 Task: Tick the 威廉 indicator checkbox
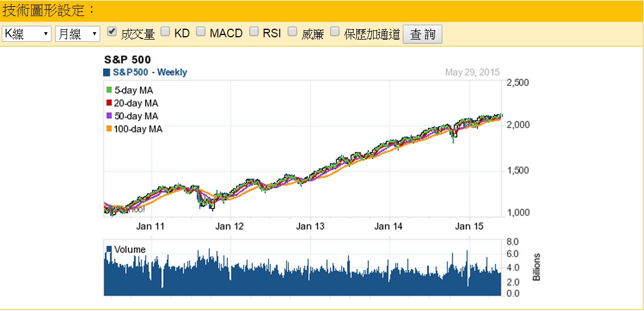[292, 32]
